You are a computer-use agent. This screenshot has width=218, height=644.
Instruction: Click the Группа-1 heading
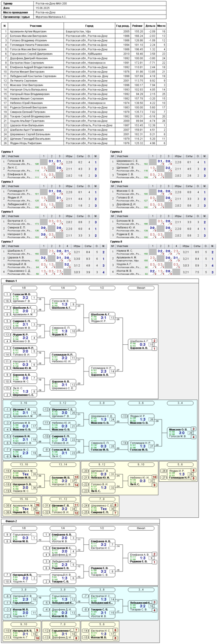coord(8,152)
